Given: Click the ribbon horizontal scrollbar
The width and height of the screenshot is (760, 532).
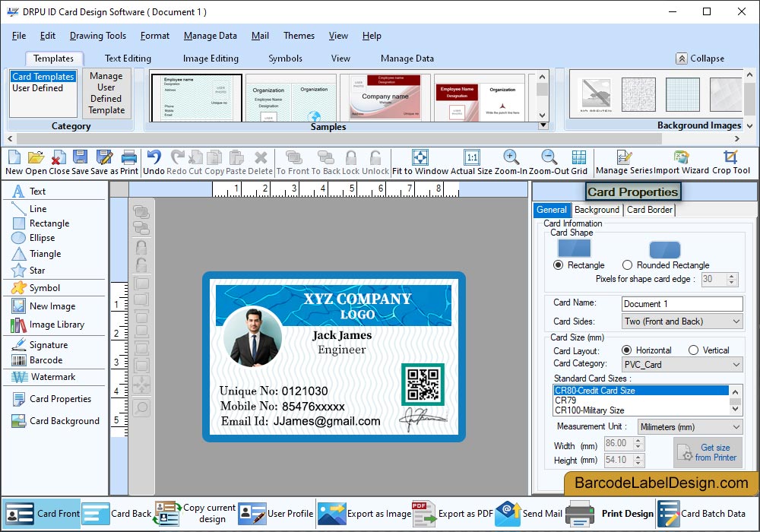Looking at the screenshot, I should point(374,138).
